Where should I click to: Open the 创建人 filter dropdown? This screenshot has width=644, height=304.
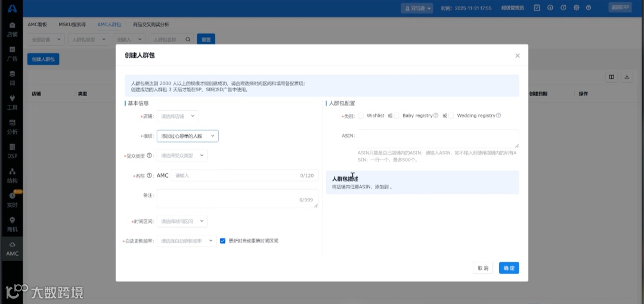[x=129, y=39]
